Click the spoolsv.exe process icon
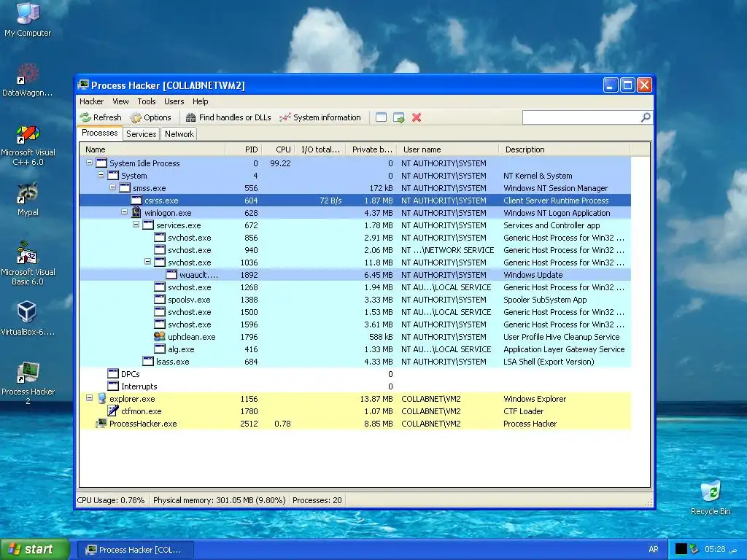Viewport: 747px width, 560px height. (x=160, y=299)
